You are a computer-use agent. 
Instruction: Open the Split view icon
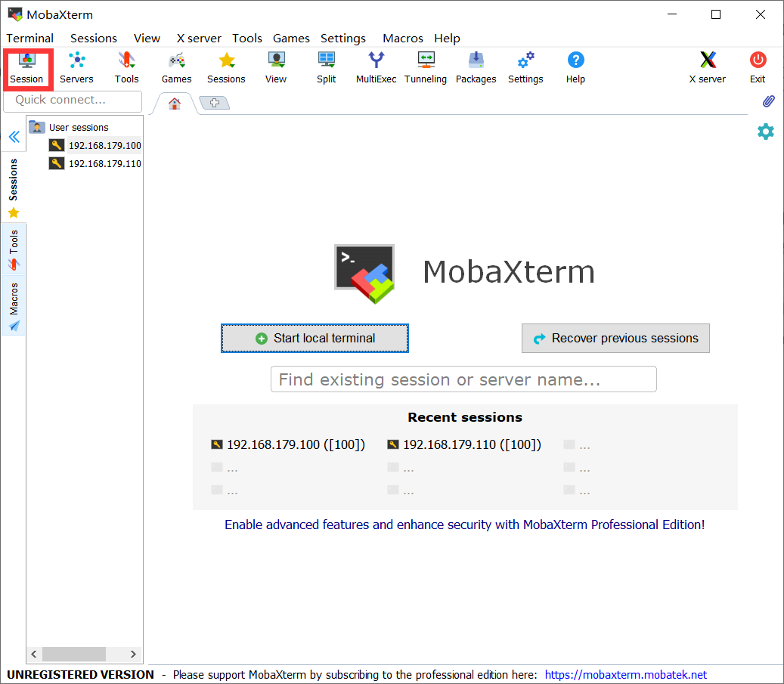(326, 68)
